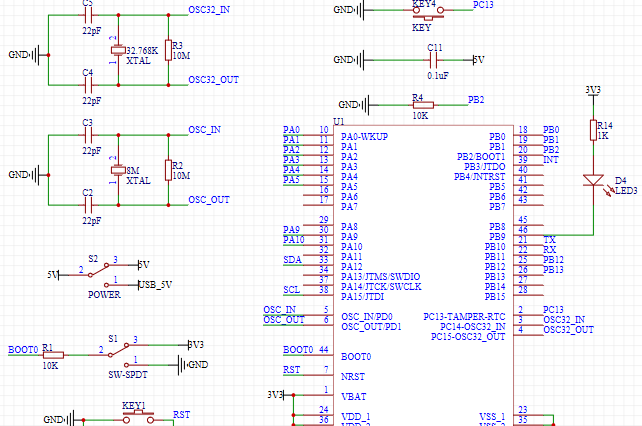Click the PB4/JNTRST pin name
The width and height of the screenshot is (642, 426).
[479, 177]
